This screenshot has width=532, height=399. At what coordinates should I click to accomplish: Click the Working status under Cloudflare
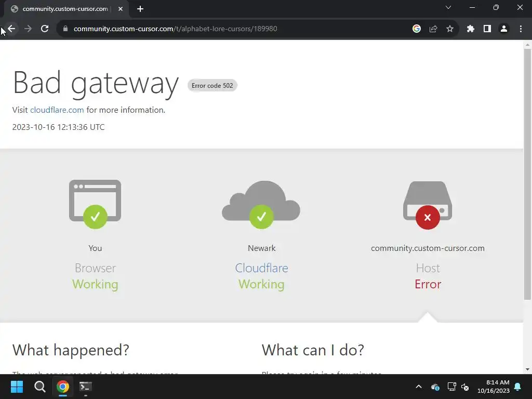pyautogui.click(x=261, y=284)
